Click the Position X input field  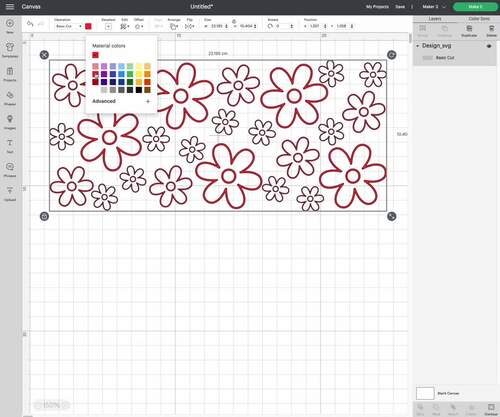point(314,26)
